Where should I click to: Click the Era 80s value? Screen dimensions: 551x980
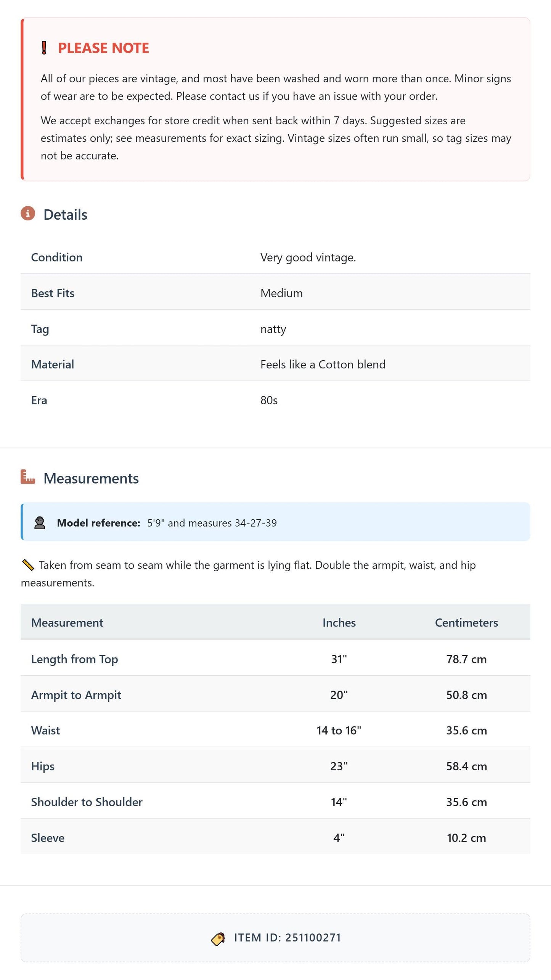[x=269, y=400]
